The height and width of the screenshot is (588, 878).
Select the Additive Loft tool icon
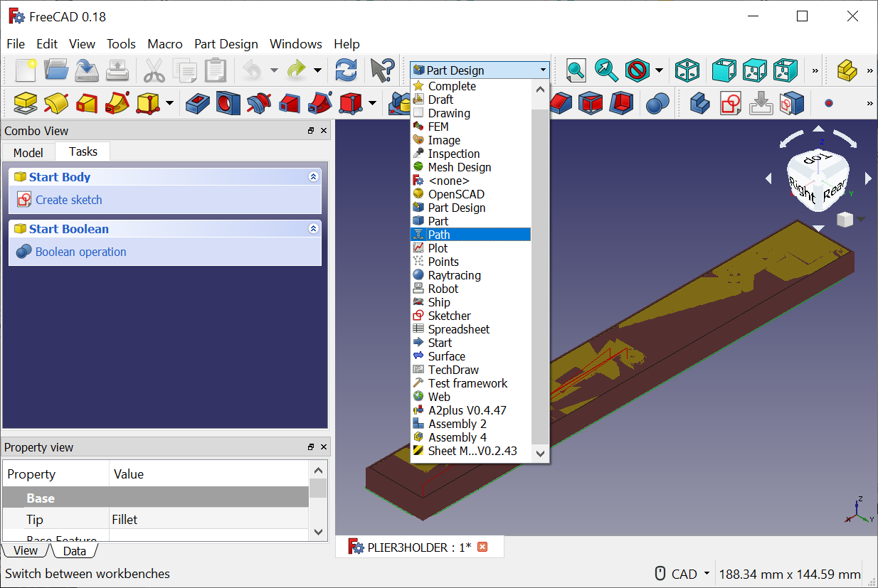click(x=86, y=104)
